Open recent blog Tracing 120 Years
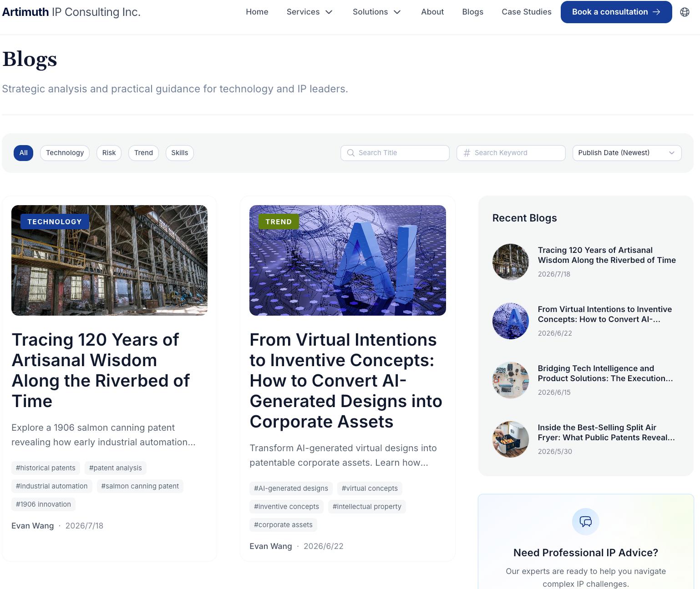The width and height of the screenshot is (700, 589). (x=607, y=255)
